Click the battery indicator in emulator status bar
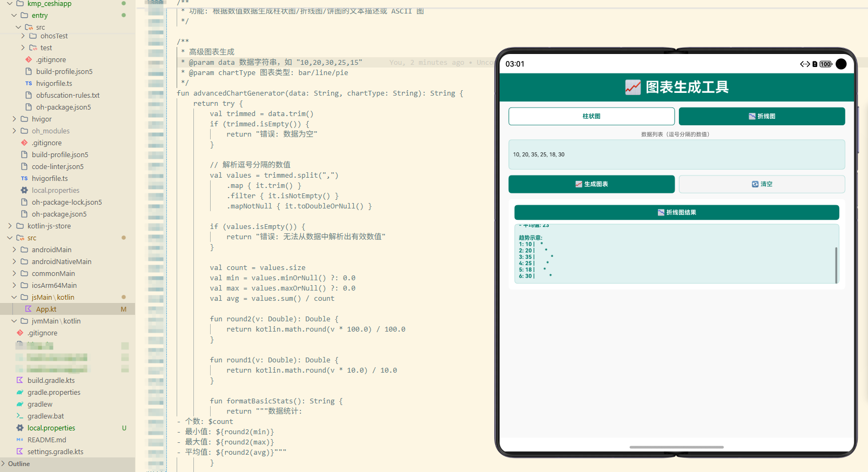 (x=825, y=64)
